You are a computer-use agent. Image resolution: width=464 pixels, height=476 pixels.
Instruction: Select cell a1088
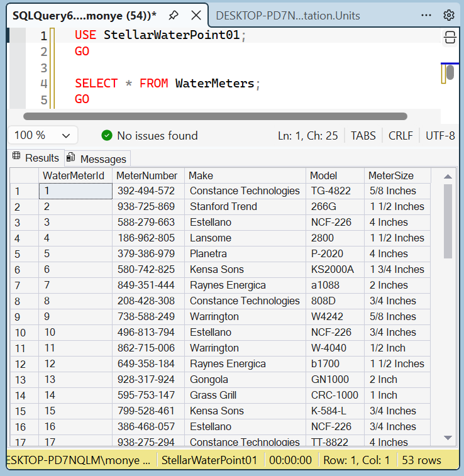335,285
